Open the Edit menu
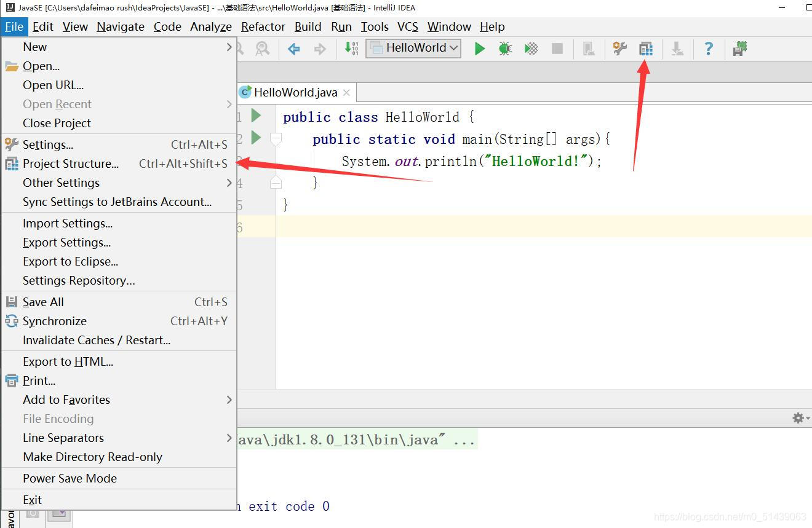The height and width of the screenshot is (528, 812). tap(43, 26)
